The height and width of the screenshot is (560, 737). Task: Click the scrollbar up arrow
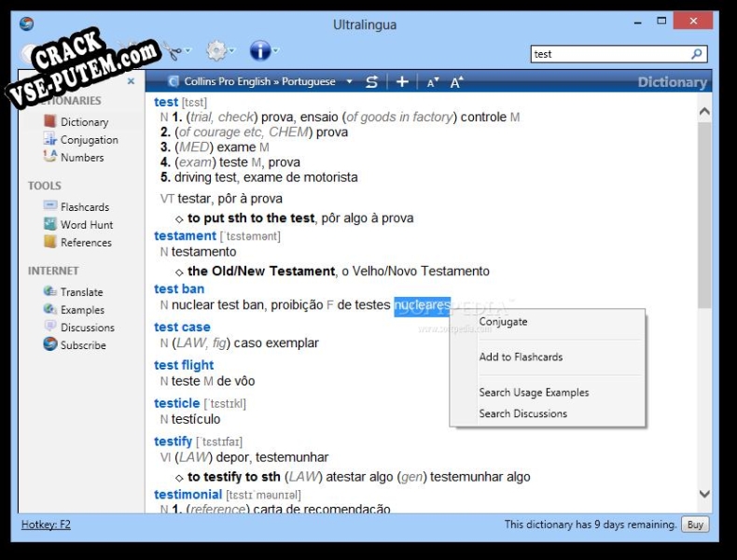pos(704,111)
